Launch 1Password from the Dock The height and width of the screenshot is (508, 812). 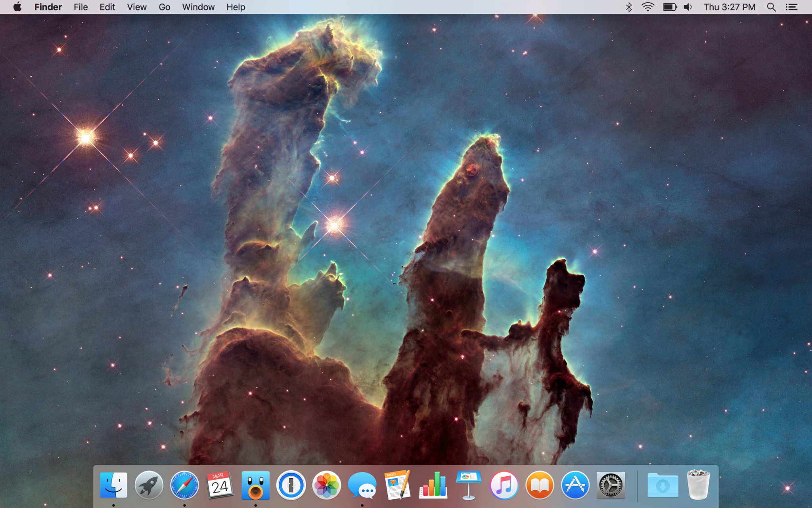pos(291,485)
